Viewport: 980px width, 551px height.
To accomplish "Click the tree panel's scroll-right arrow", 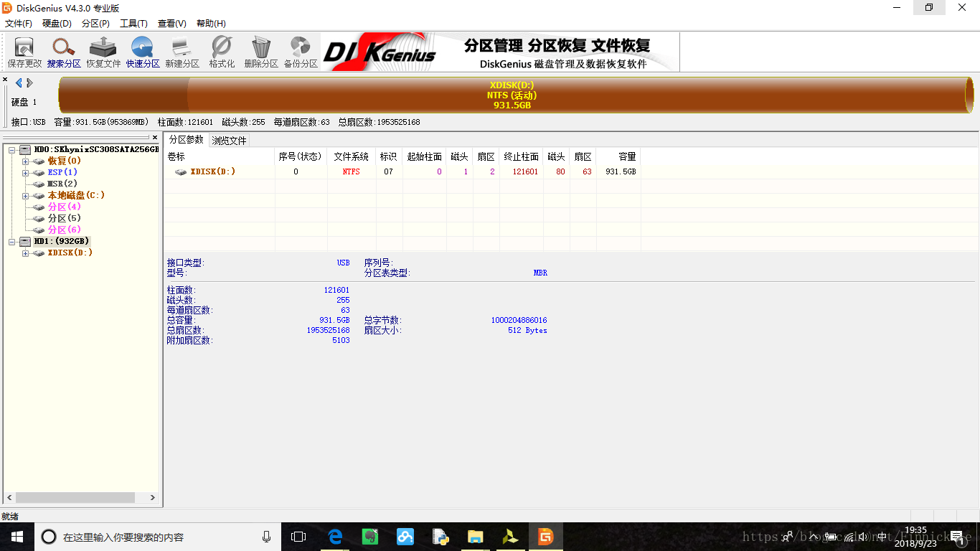I will click(x=152, y=497).
